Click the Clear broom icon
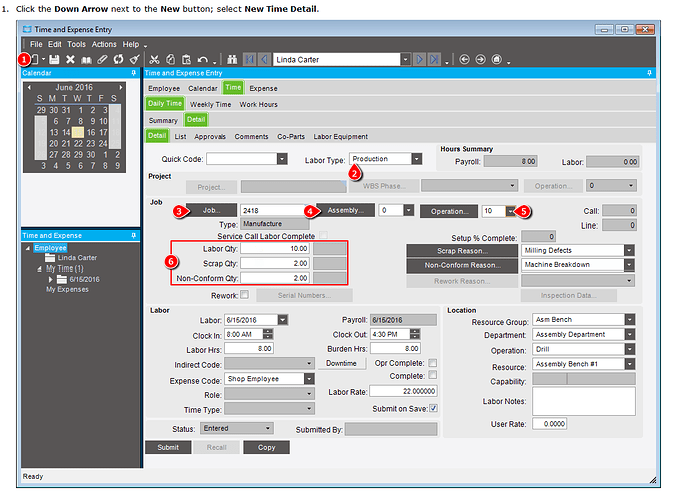This screenshot has width=690, height=492. 135,59
